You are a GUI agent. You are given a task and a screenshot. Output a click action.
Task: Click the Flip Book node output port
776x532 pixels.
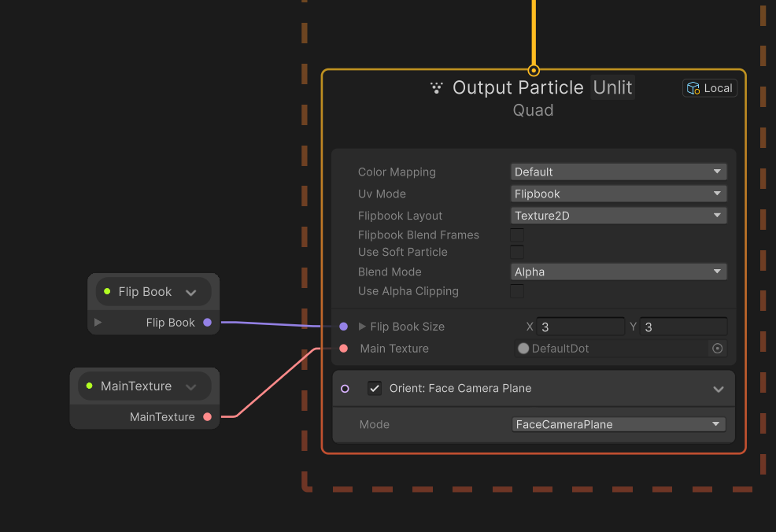pos(207,322)
